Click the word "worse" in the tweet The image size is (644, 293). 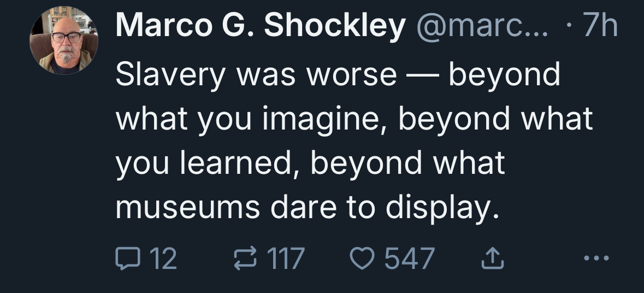pyautogui.click(x=351, y=74)
